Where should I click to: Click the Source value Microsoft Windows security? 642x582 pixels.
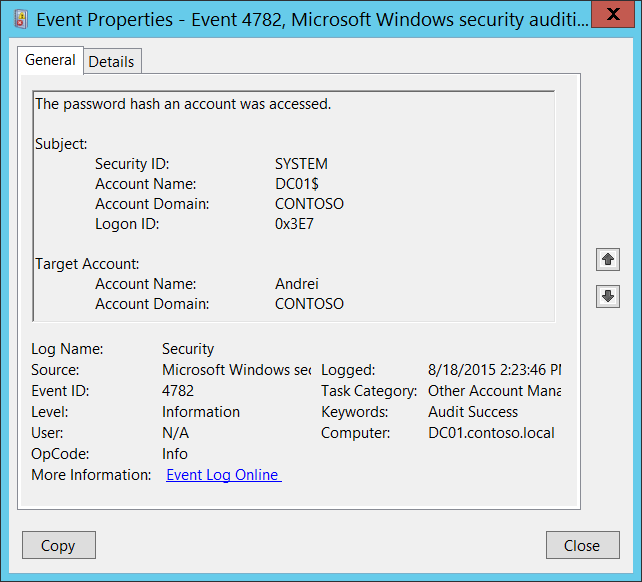(x=236, y=370)
